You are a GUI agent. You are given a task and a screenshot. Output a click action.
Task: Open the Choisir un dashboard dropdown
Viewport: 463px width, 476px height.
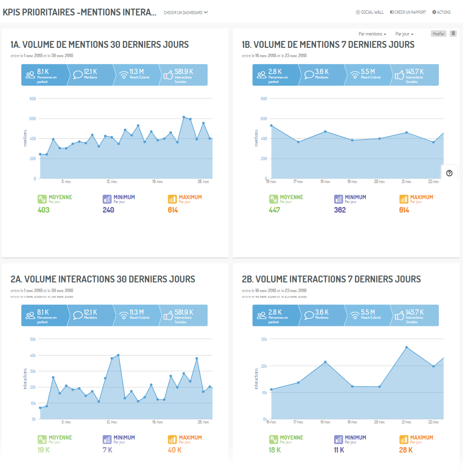186,12
